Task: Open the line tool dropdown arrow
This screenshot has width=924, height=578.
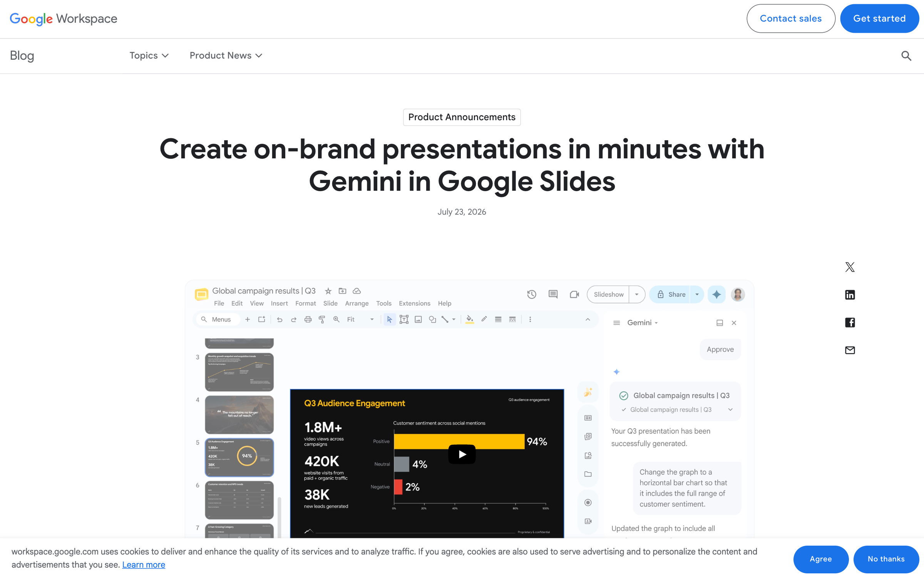Action: (x=454, y=319)
